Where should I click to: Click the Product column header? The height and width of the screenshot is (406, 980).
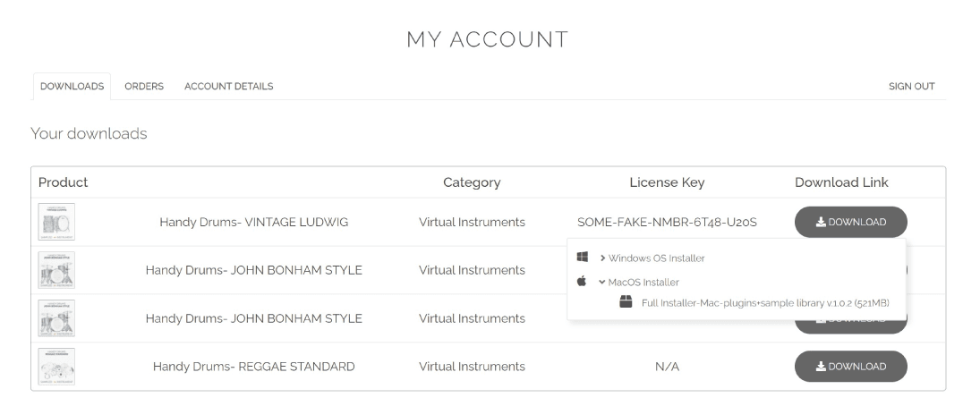64,182
